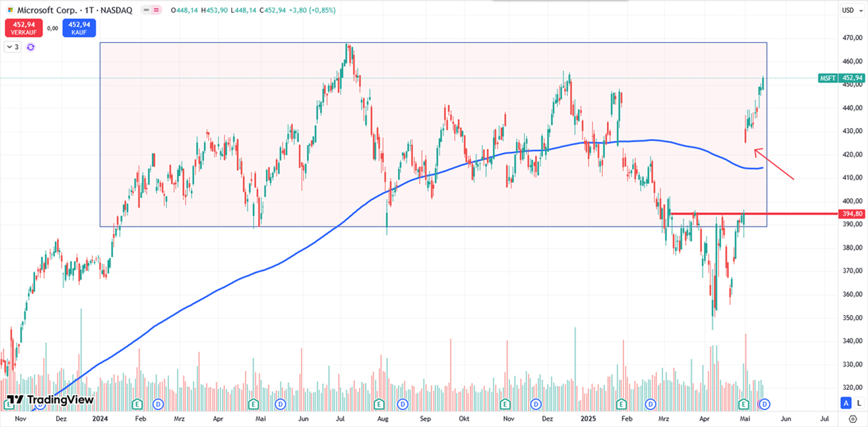Open the earnings E marker by Nov 2024
Image resolution: width=868 pixels, height=427 pixels.
[505, 404]
